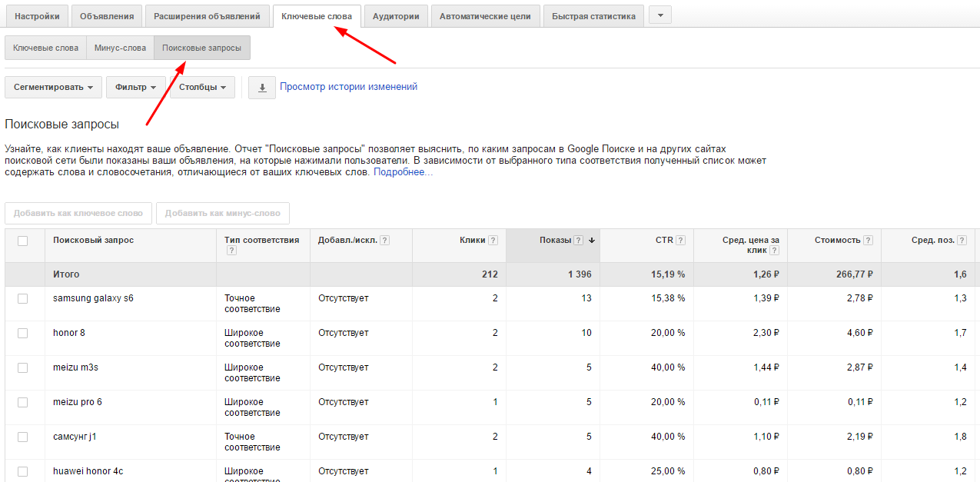980x482 pixels.
Task: Open the Аудитории tab
Action: pos(396,16)
